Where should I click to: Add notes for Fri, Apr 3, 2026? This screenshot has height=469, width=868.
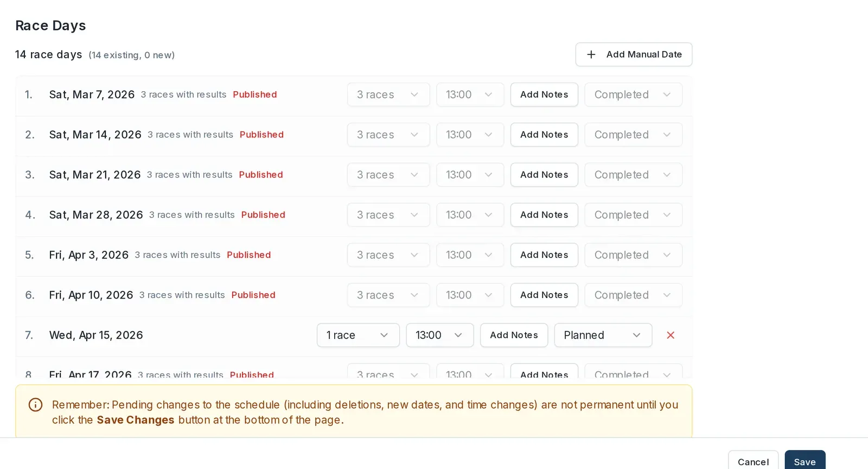point(544,255)
